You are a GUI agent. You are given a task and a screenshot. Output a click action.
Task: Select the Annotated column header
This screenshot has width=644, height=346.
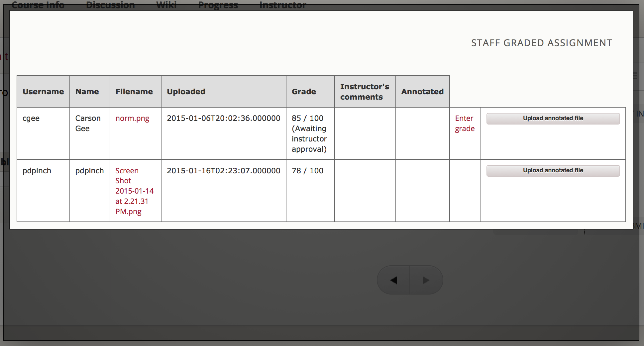tap(423, 92)
